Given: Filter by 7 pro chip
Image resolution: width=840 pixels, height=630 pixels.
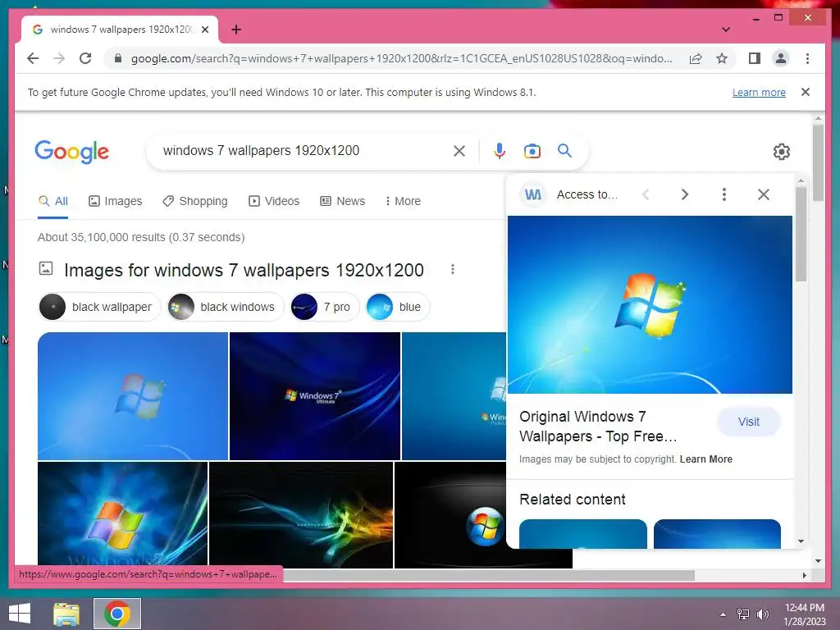Looking at the screenshot, I should tap(324, 307).
